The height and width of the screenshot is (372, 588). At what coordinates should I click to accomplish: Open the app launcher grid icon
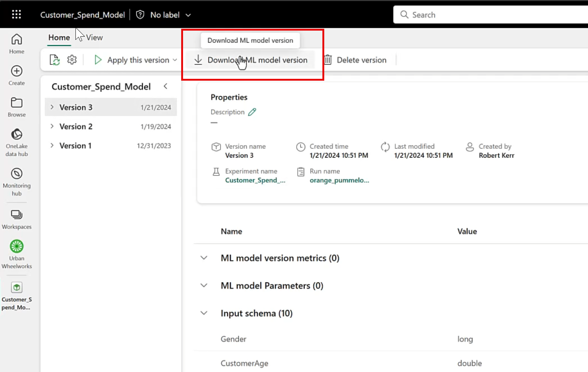[x=16, y=15]
